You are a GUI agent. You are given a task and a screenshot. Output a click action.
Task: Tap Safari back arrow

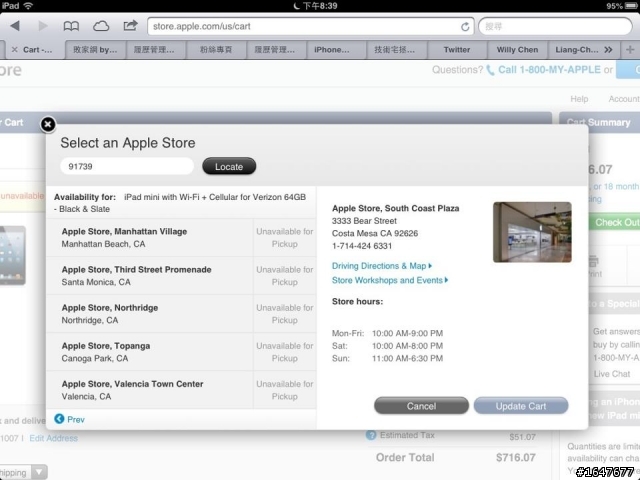coord(15,26)
